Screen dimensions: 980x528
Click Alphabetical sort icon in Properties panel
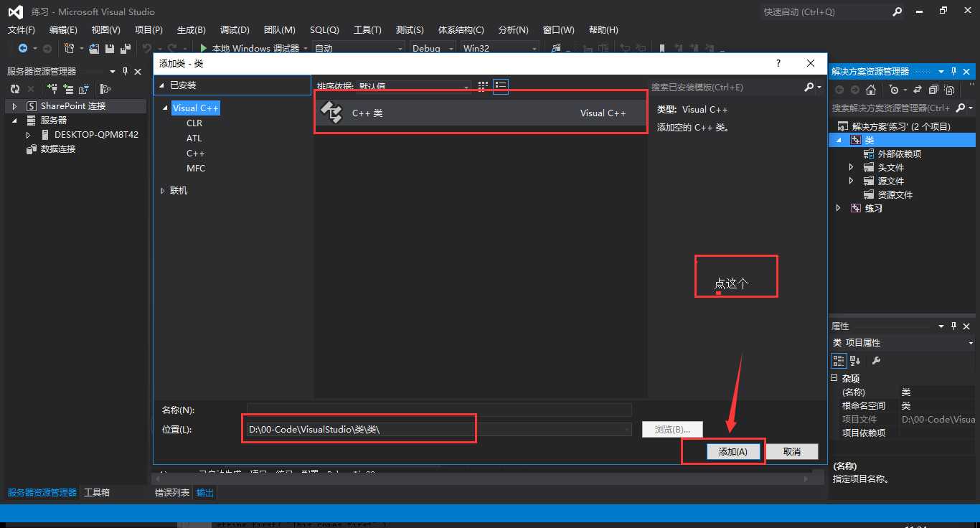pos(855,360)
